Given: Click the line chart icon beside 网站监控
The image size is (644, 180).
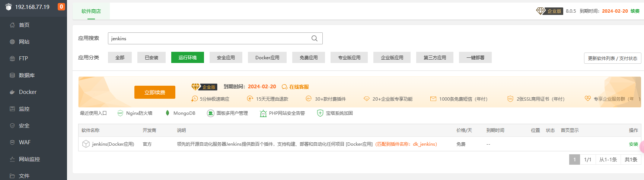Looking at the screenshot, I should (12, 159).
